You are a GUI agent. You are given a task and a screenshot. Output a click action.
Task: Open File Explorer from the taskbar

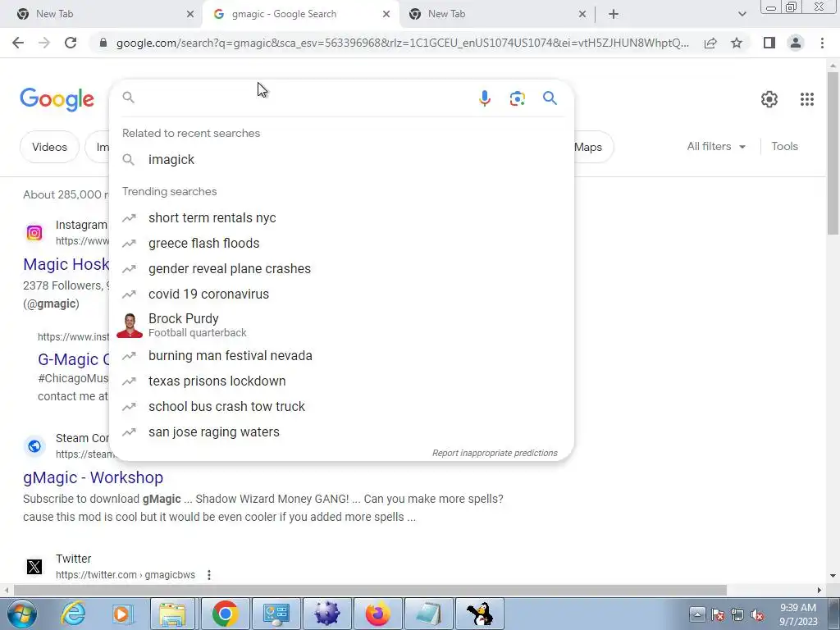point(172,614)
